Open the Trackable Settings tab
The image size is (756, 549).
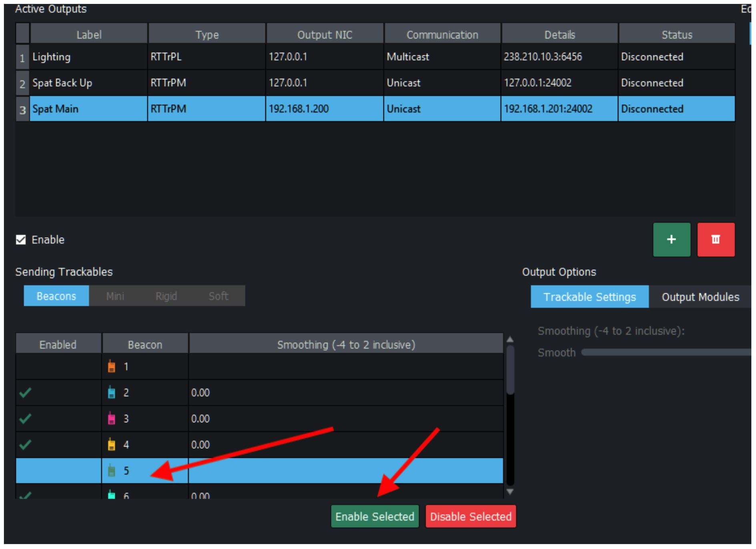click(589, 297)
